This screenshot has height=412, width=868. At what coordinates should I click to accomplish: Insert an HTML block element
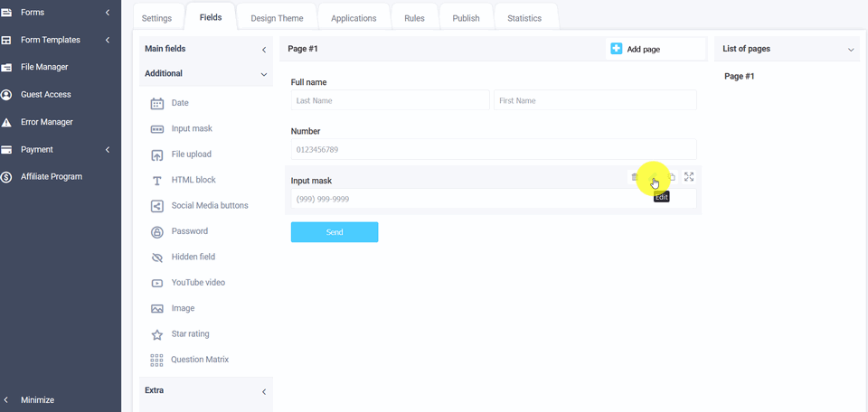(x=193, y=180)
